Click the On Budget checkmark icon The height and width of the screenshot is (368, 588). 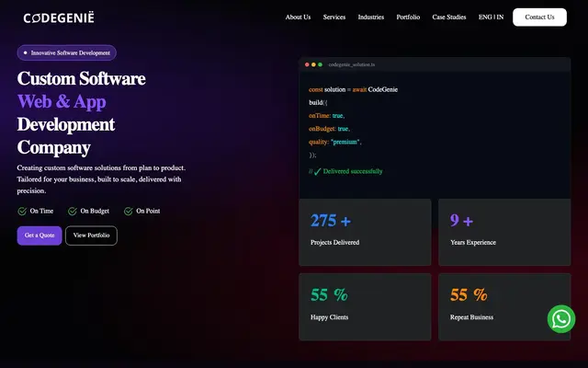(x=73, y=211)
